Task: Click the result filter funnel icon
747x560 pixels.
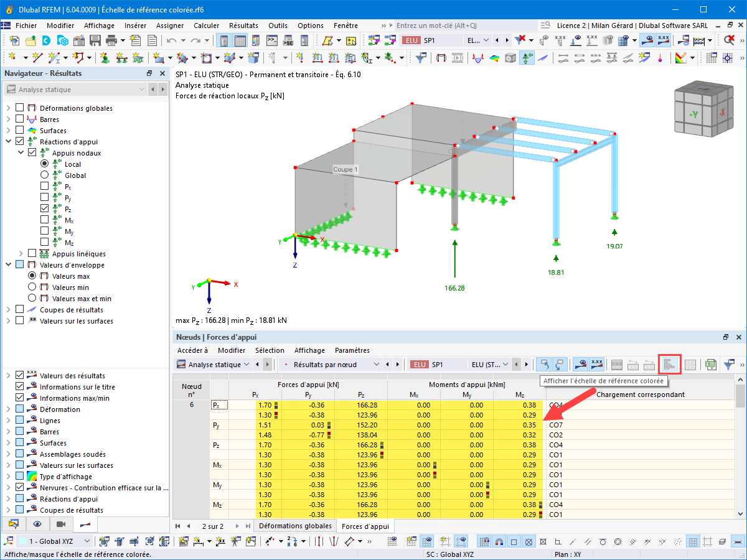Action: click(x=421, y=58)
